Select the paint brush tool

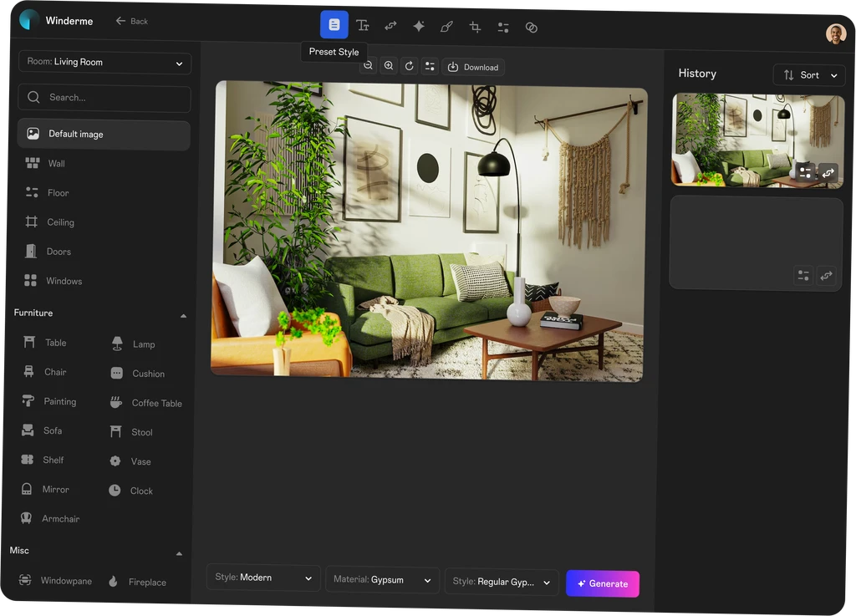click(446, 27)
